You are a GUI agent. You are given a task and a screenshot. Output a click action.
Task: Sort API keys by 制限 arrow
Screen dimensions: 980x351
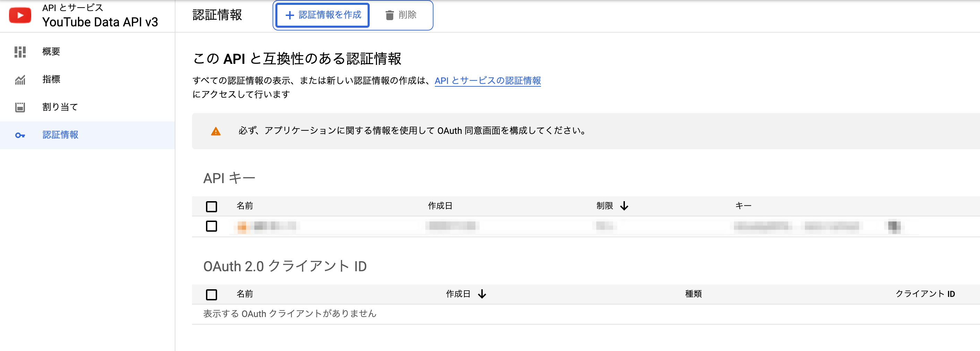point(624,206)
